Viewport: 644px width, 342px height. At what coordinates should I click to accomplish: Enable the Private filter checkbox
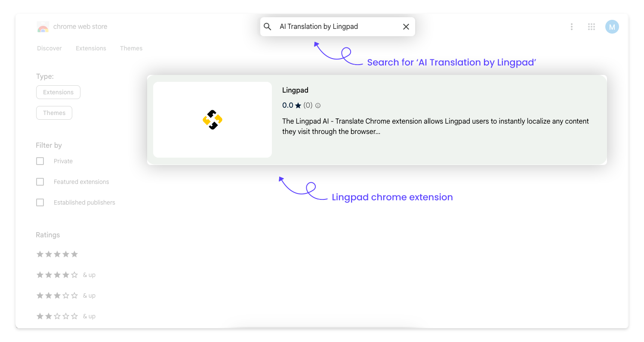40,161
